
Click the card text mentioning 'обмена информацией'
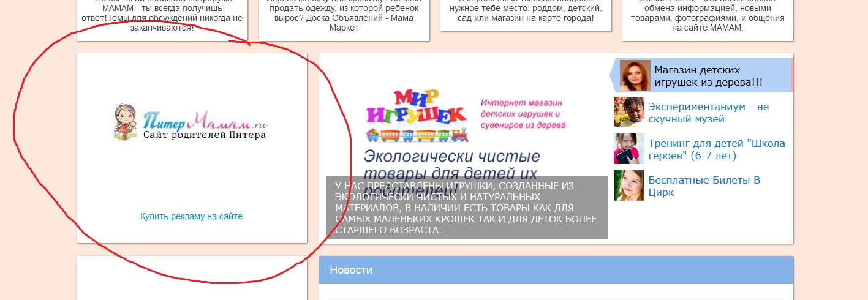point(708,17)
